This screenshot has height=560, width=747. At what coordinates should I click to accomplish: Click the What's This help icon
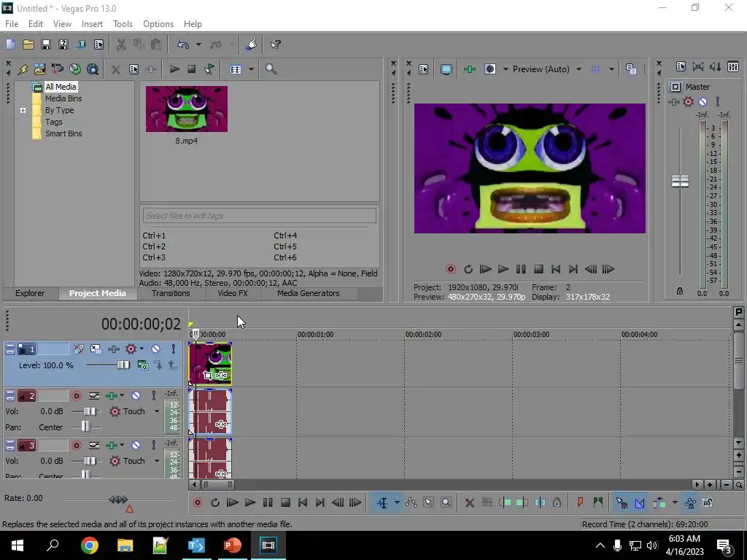pos(275,44)
